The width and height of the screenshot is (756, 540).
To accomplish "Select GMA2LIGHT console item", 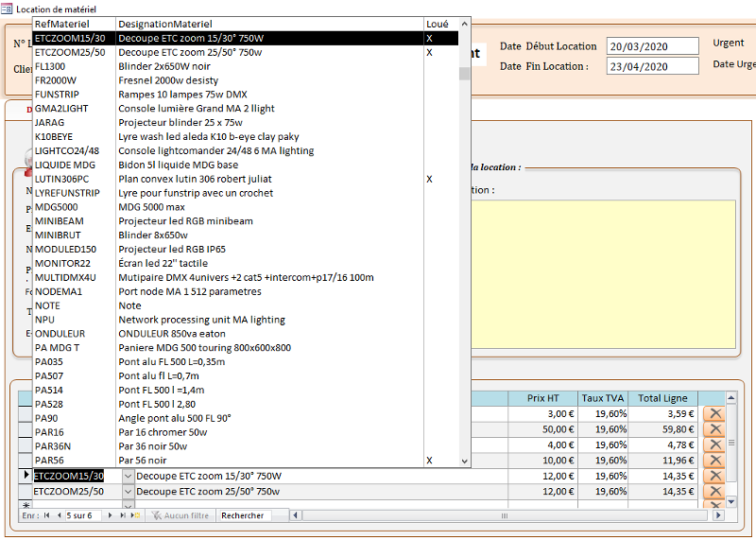I will pos(246,108).
